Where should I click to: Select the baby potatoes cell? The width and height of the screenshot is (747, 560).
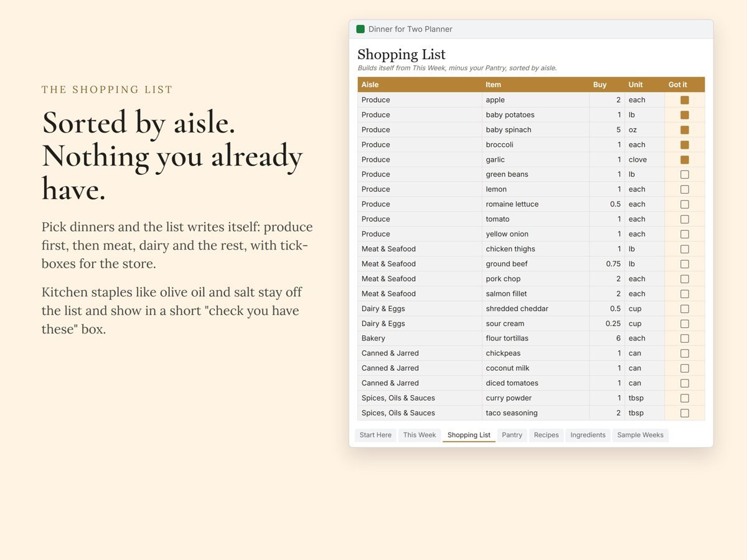pyautogui.click(x=535, y=115)
